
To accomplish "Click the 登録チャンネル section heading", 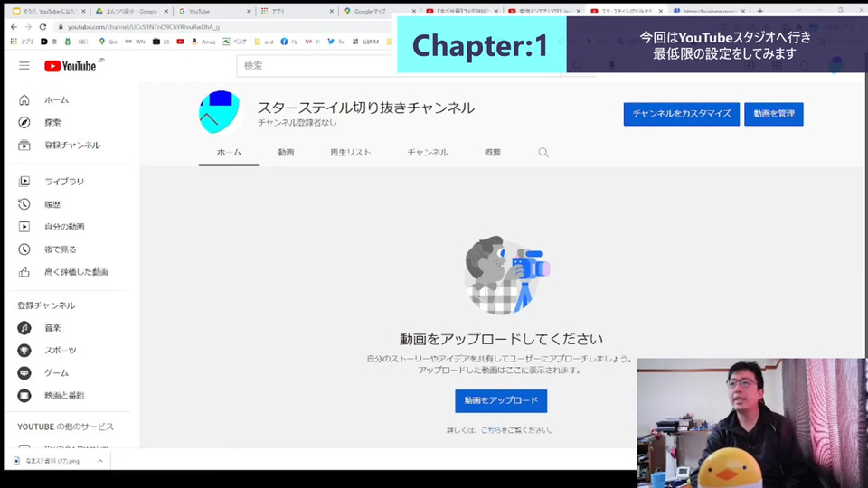I will coord(46,305).
